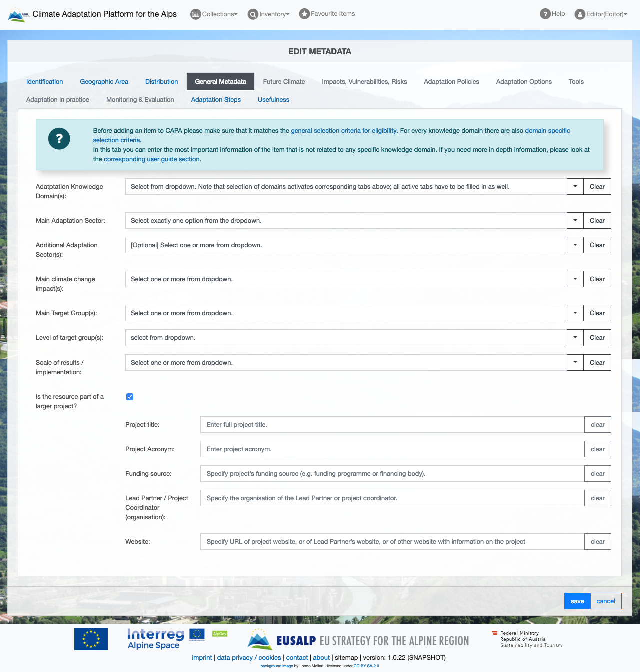640x672 pixels.
Task: Open the Monitoring & Evaluation tab
Action: pos(140,99)
